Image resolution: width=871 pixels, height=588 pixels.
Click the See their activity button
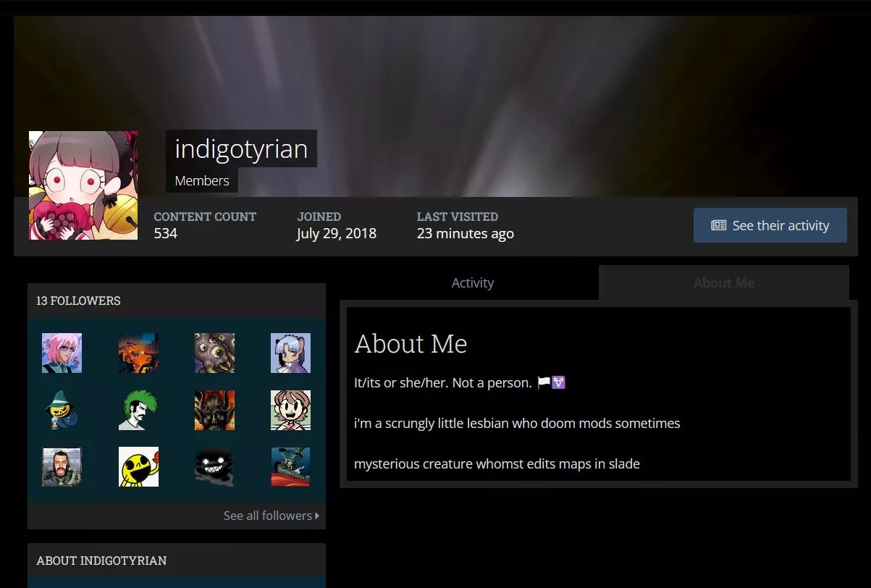point(770,225)
